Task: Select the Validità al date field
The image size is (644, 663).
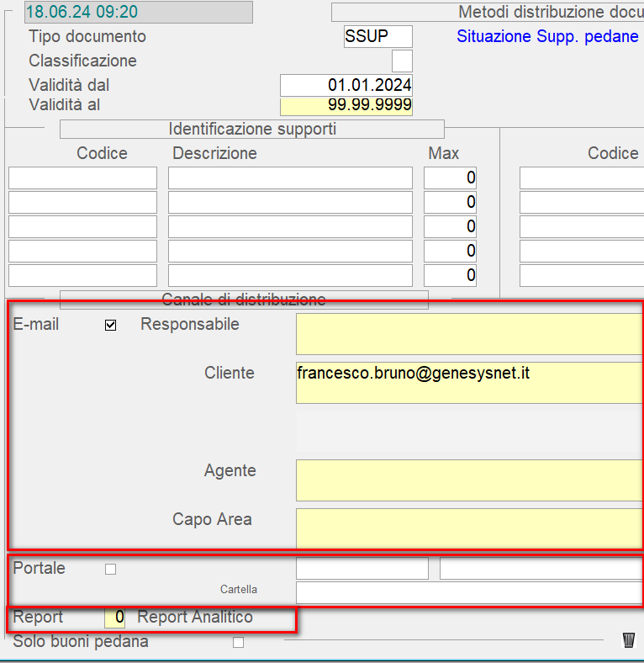Action: (x=346, y=106)
